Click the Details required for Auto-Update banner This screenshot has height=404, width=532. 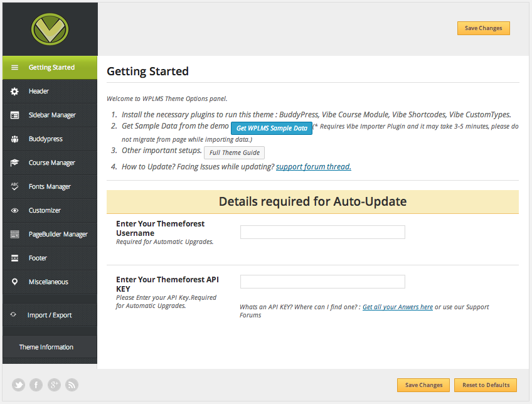click(312, 202)
